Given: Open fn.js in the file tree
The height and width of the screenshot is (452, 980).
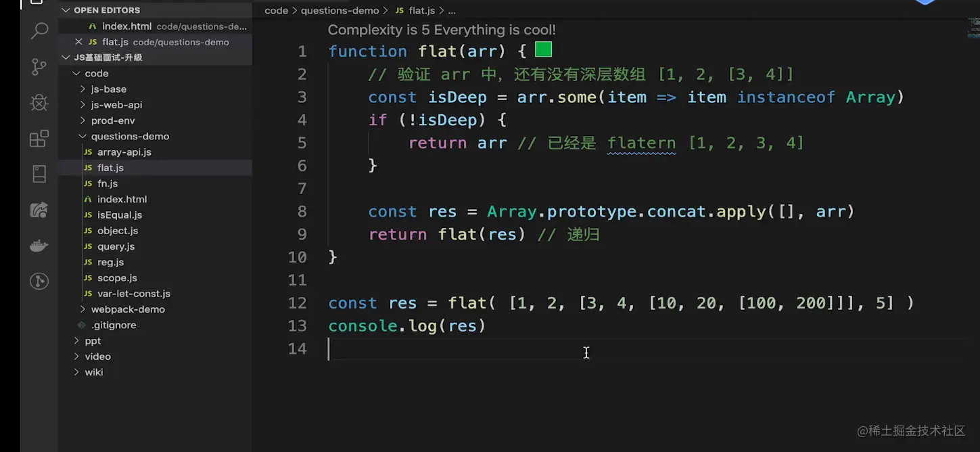Looking at the screenshot, I should [x=156, y=183].
